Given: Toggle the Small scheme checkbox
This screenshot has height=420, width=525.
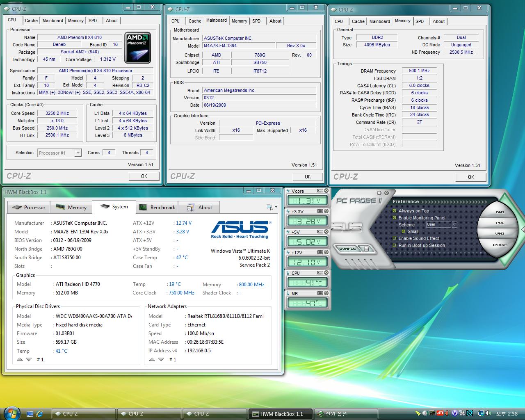Looking at the screenshot, I should [x=404, y=231].
